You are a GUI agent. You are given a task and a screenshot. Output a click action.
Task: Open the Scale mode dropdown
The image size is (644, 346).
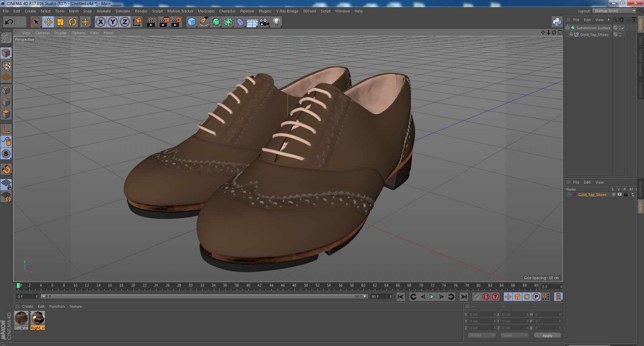[x=514, y=335]
